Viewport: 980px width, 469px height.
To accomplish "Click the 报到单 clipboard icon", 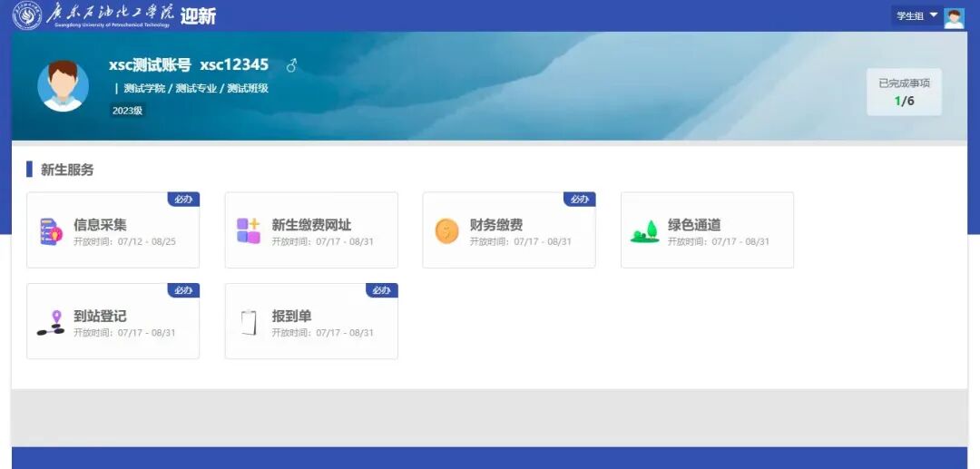I will click(x=249, y=323).
